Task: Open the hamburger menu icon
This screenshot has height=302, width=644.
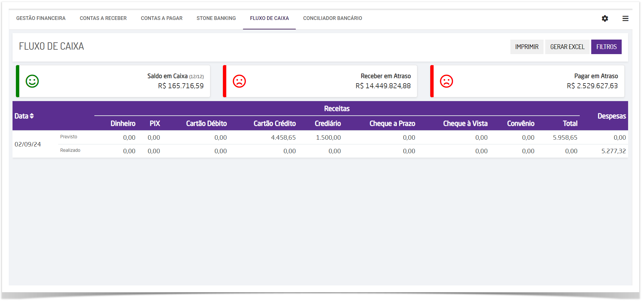Action: pos(625,19)
